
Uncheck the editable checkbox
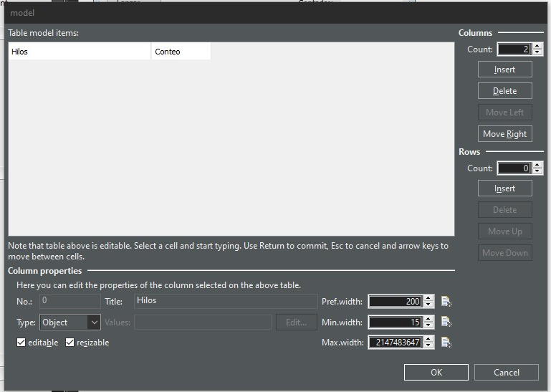point(21,343)
